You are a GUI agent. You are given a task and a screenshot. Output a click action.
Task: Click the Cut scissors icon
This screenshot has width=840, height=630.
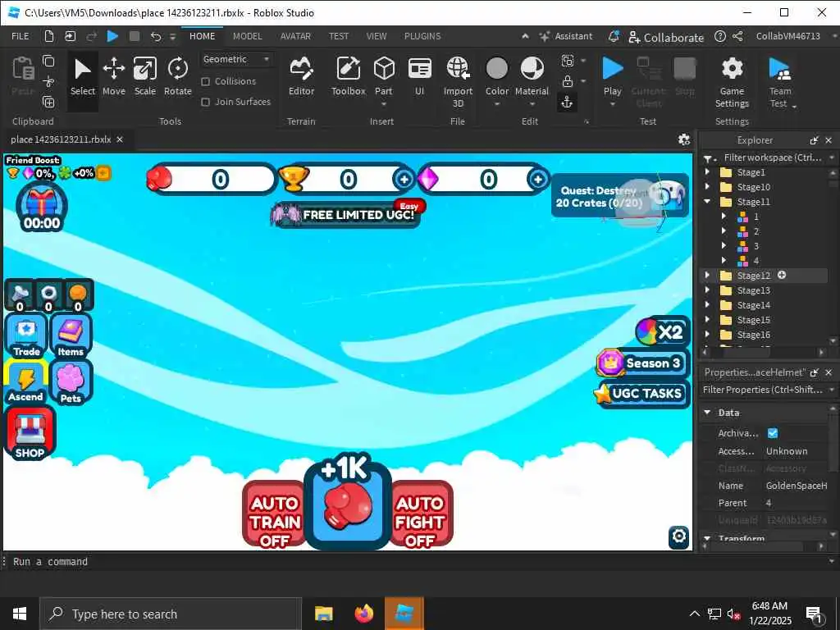pyautogui.click(x=48, y=81)
